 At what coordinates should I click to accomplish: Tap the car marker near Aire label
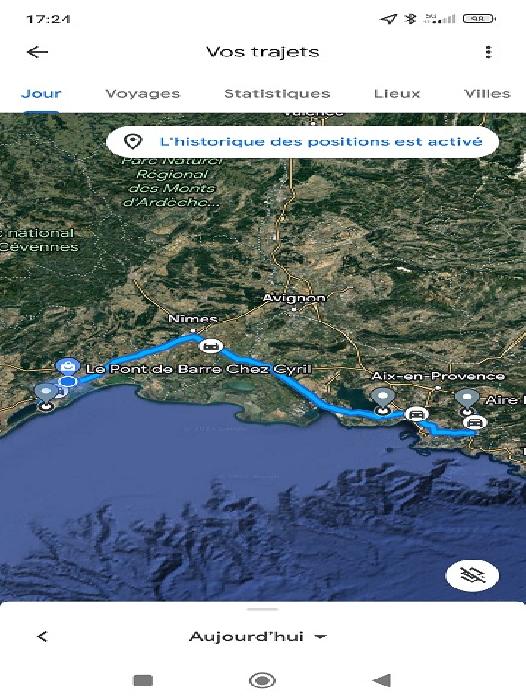(475, 422)
